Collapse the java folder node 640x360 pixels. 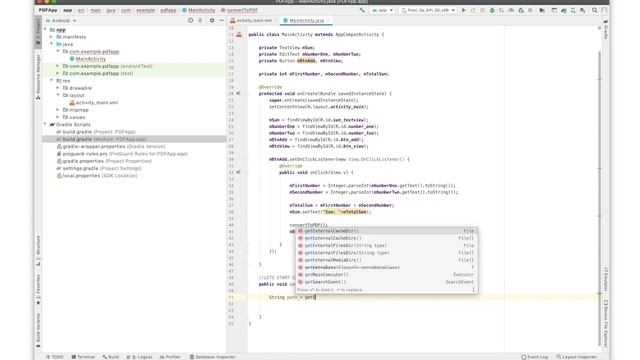(52, 44)
